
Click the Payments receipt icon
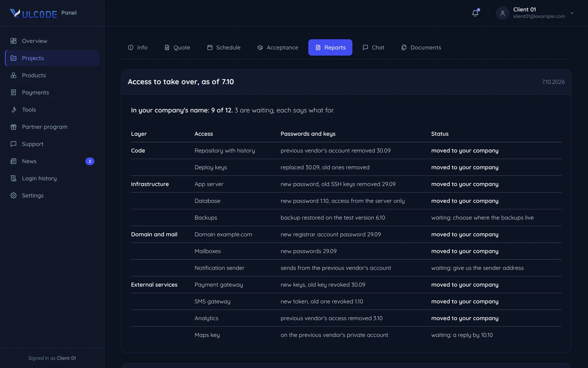14,92
